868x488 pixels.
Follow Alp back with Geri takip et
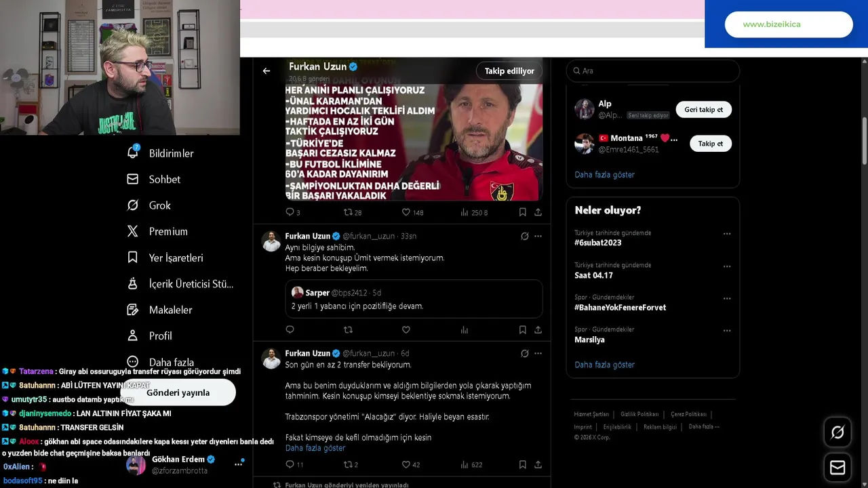point(703,110)
